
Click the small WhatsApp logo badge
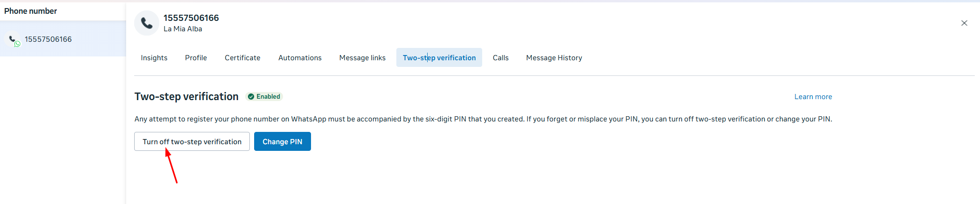point(18,44)
